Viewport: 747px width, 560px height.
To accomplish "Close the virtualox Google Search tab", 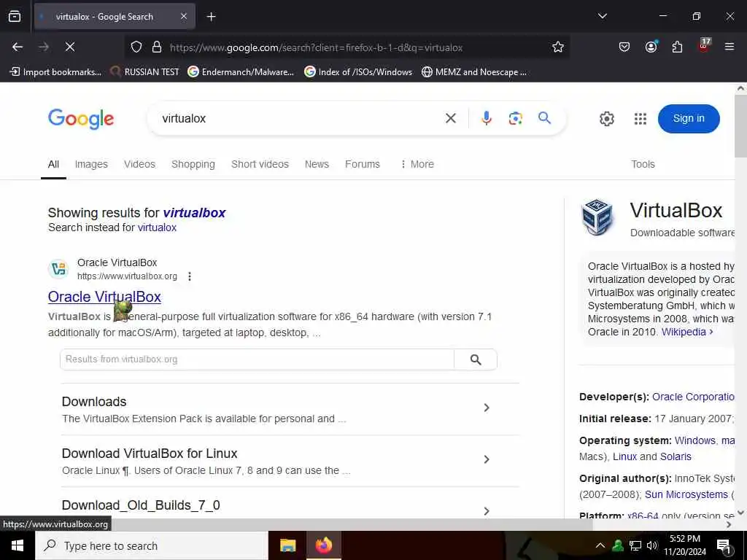I will pos(184,16).
